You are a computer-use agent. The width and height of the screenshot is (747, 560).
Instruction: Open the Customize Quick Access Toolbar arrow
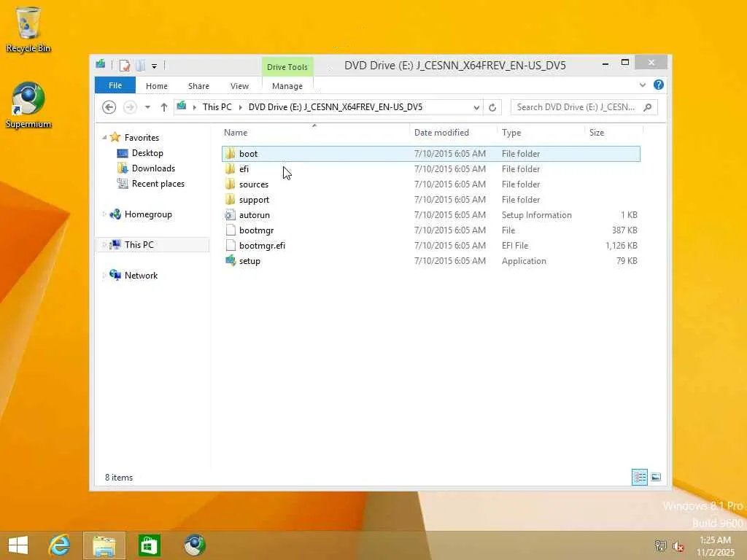pyautogui.click(x=155, y=66)
